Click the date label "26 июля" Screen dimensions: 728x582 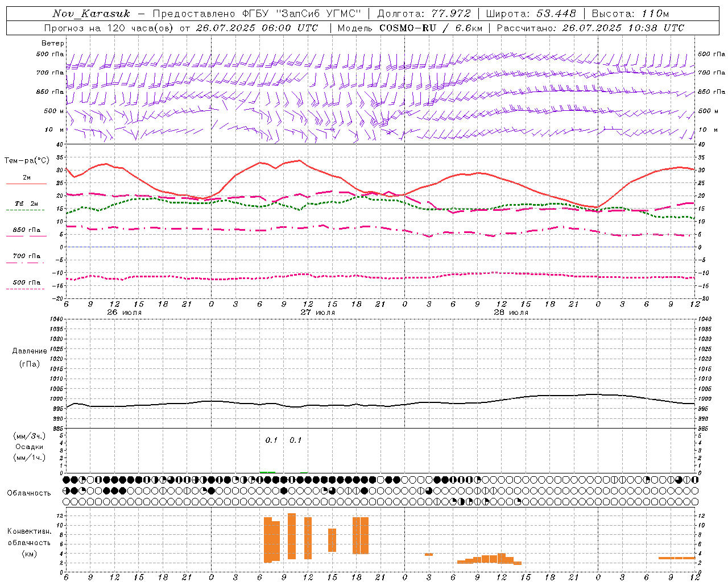tap(125, 313)
